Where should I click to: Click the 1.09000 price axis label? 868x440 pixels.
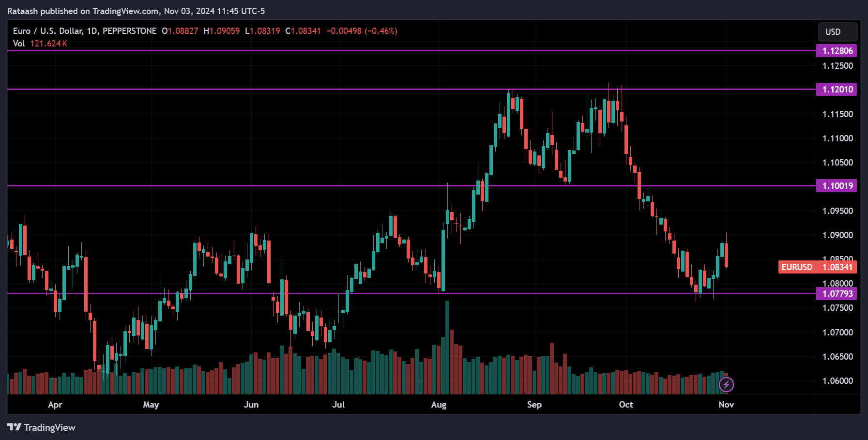tap(838, 235)
